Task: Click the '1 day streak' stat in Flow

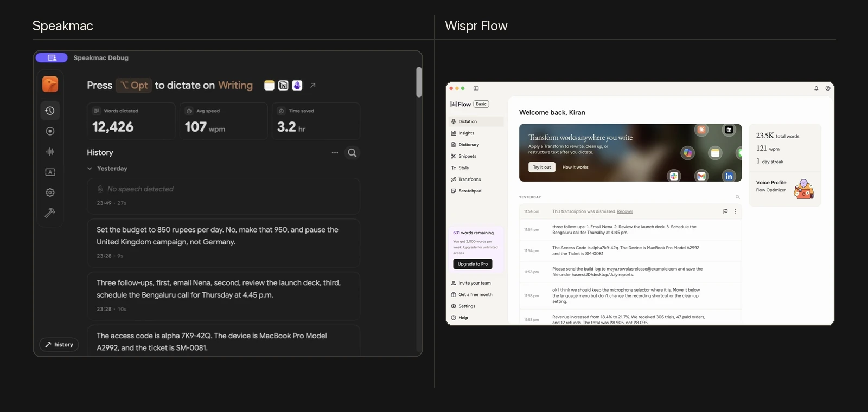Action: click(x=770, y=162)
